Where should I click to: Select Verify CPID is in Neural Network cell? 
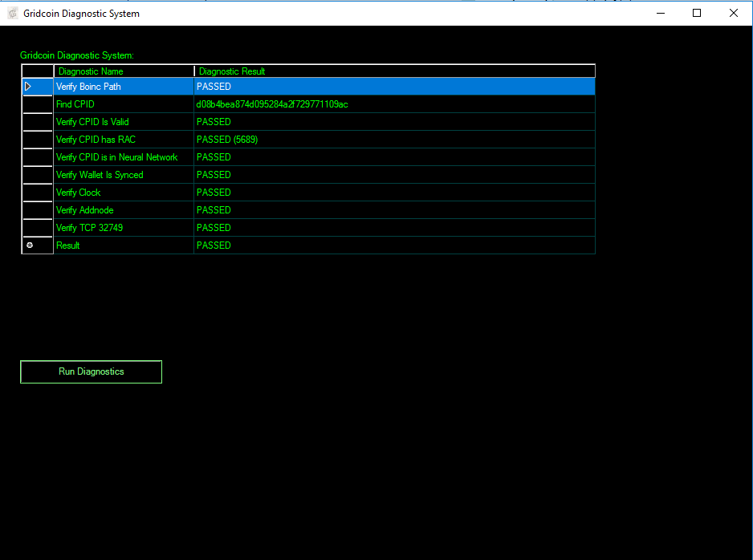click(124, 157)
